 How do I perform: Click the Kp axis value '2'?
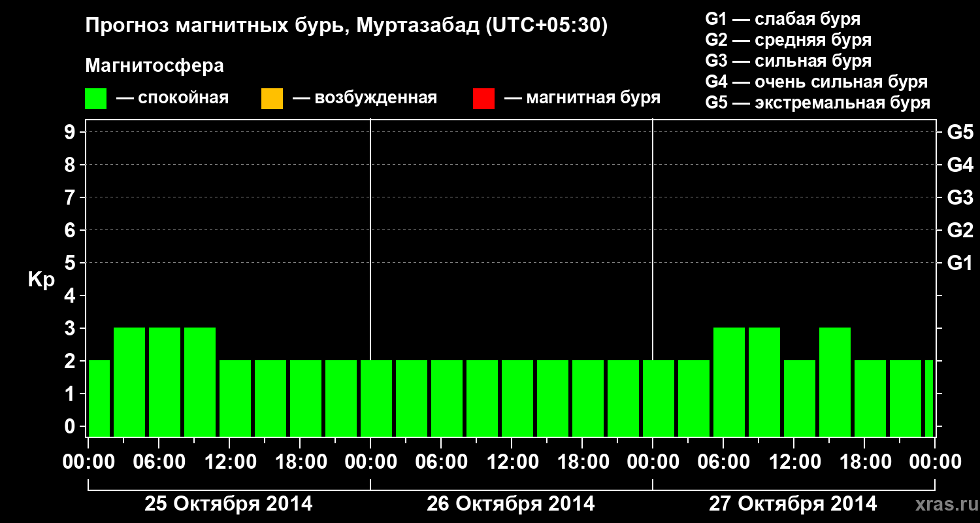71,361
